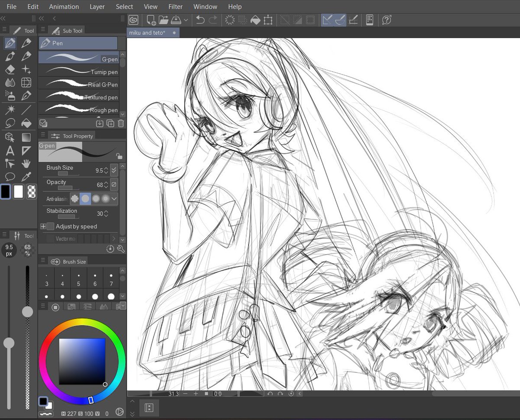Image resolution: width=520 pixels, height=420 pixels.
Task: Open Sub Tool panel hamburger menu
Action: [x=43, y=30]
